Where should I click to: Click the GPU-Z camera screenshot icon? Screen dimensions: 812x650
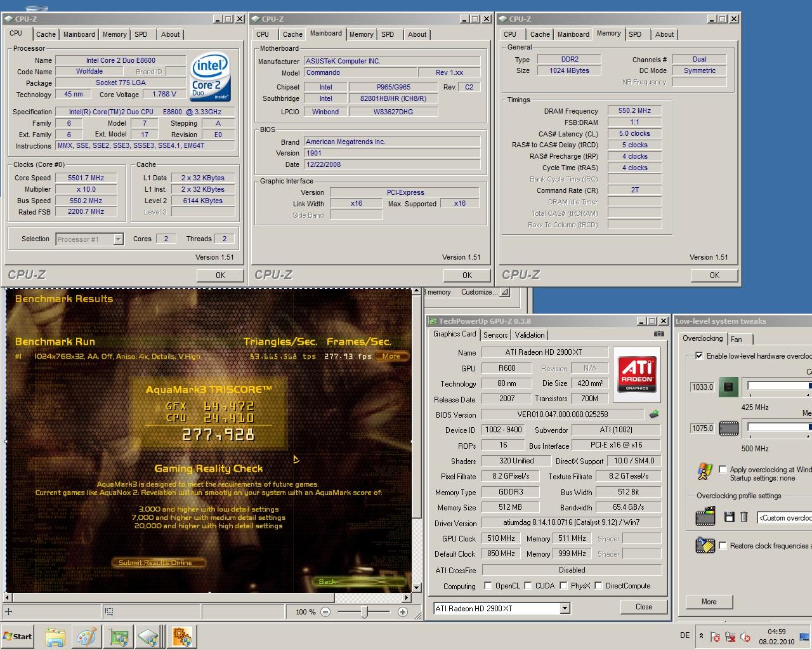coord(659,334)
